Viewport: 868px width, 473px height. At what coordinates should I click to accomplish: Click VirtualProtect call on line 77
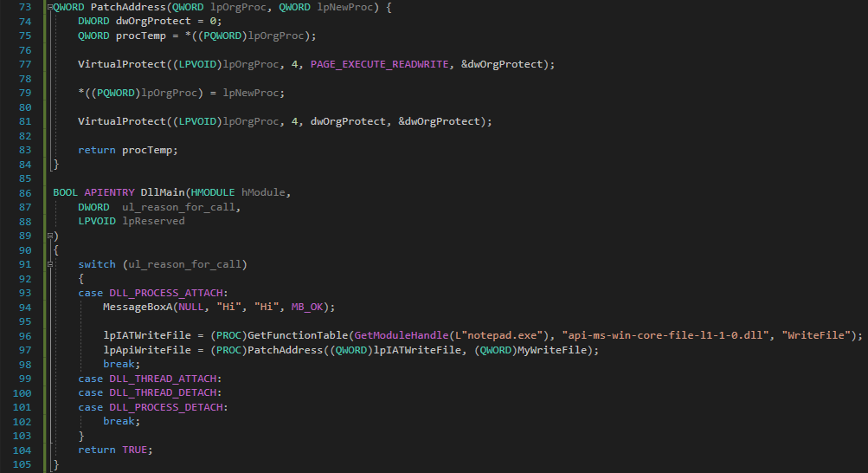click(122, 64)
